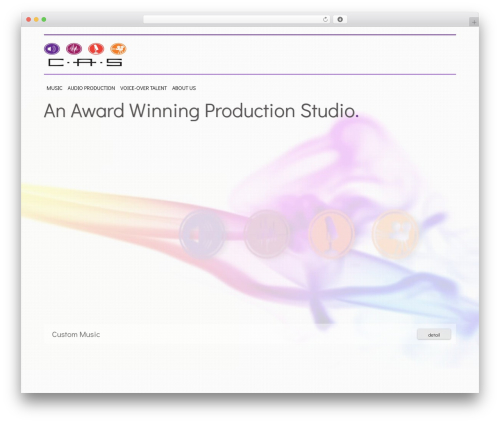Click the An Award Winning Production Studio headline

(x=201, y=111)
